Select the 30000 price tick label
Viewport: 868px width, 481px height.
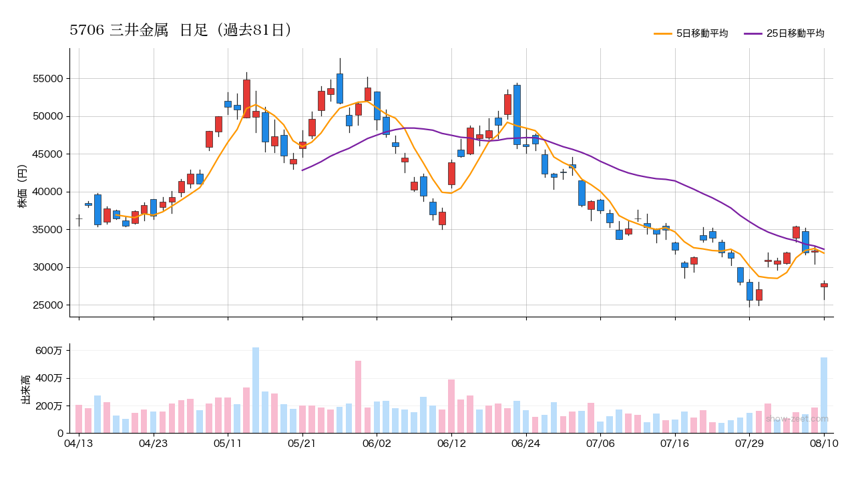click(x=48, y=267)
